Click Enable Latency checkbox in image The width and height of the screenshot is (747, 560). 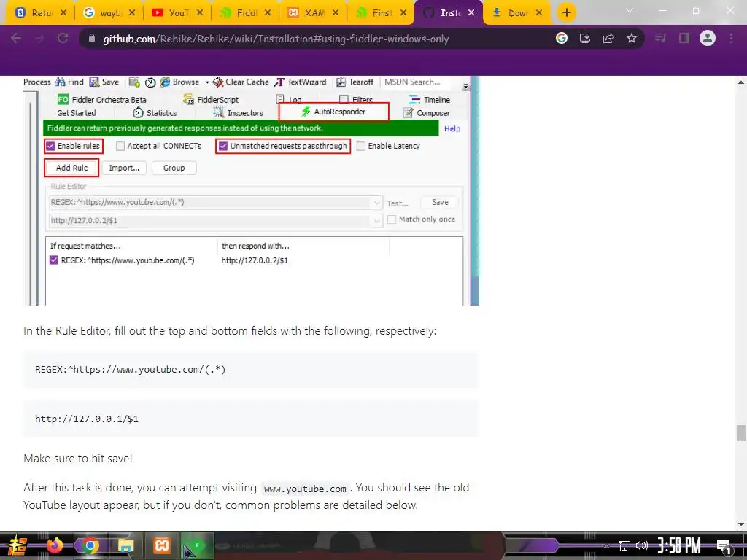[x=361, y=146]
